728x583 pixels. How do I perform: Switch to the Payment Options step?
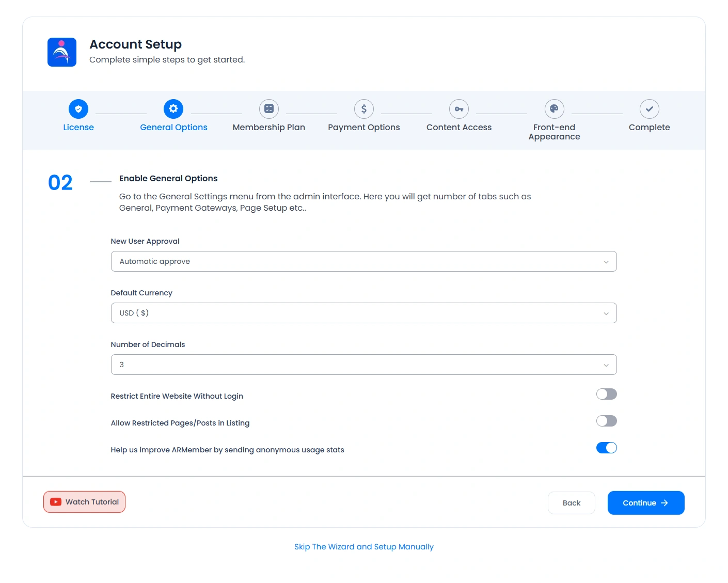[x=363, y=127]
